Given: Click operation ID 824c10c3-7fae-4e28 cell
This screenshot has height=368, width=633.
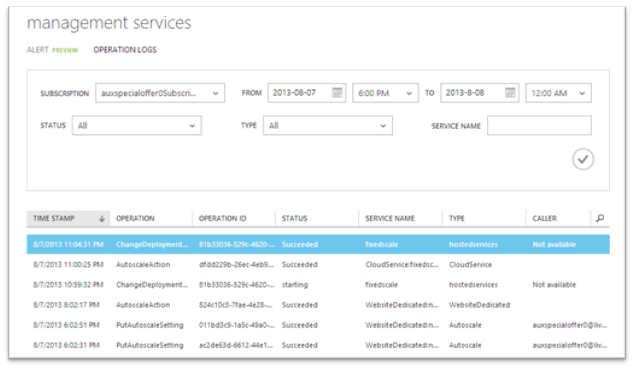Looking at the screenshot, I should (x=236, y=305).
